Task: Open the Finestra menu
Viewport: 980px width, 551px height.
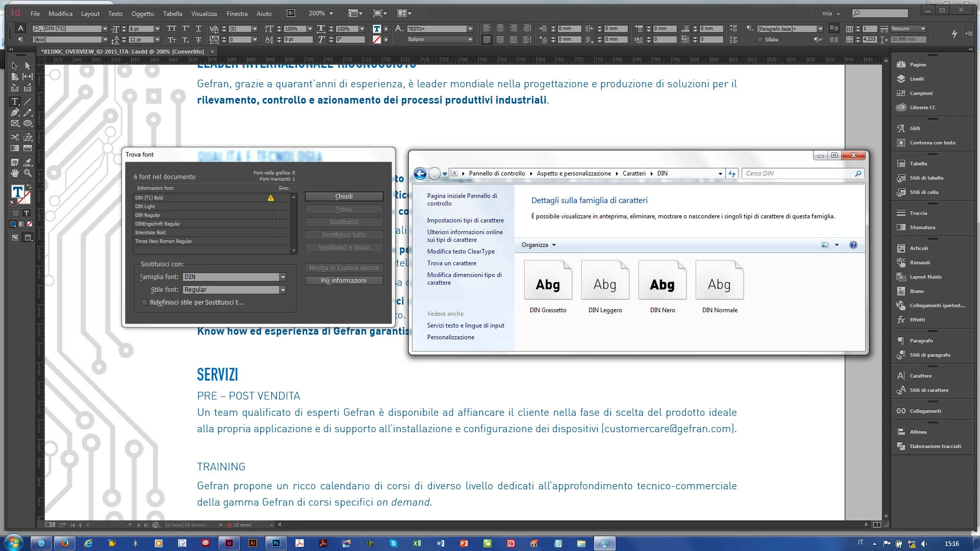Action: [x=237, y=14]
